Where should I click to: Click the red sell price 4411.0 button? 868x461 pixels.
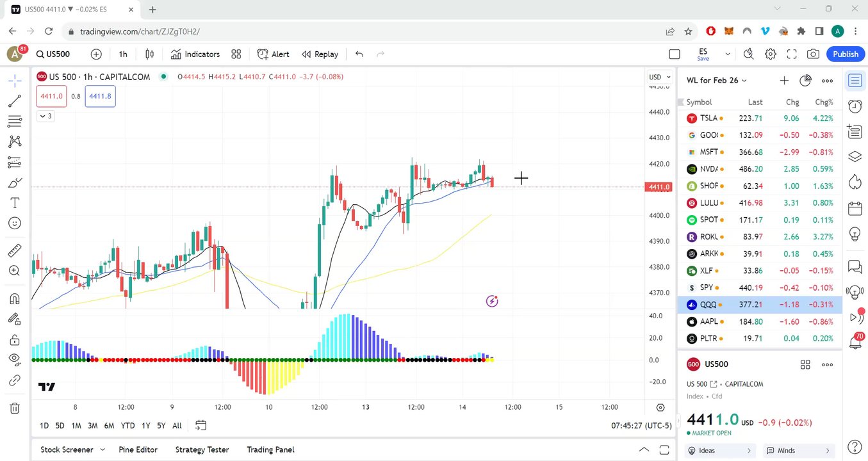[51, 96]
